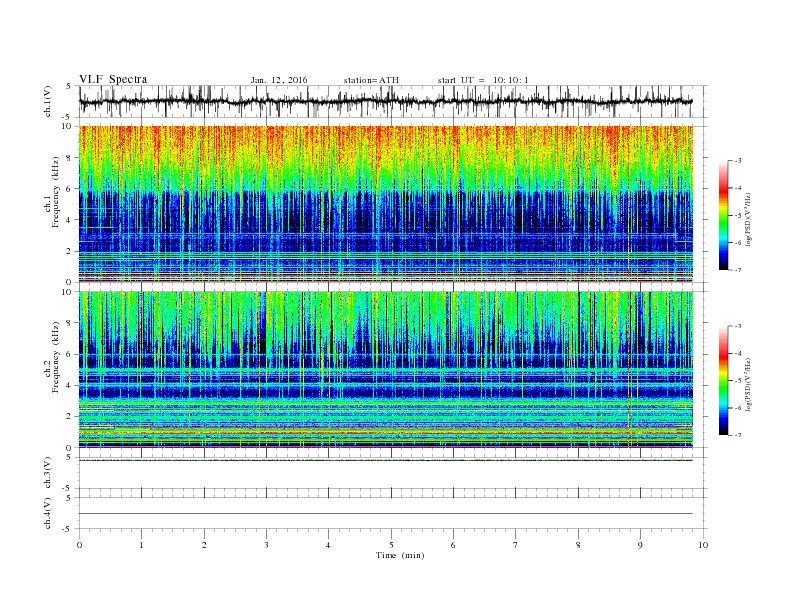
Task: Click the ch.3 voltage panel
Action: pyautogui.click(x=393, y=473)
